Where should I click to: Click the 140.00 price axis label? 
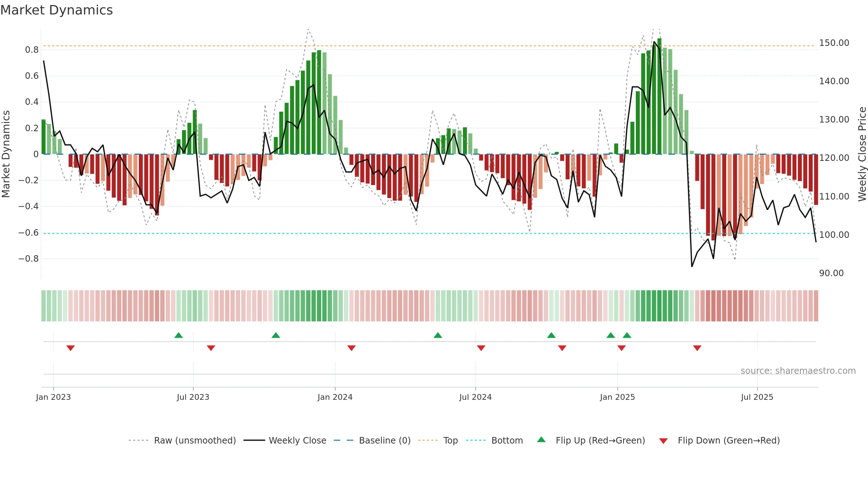[834, 81]
